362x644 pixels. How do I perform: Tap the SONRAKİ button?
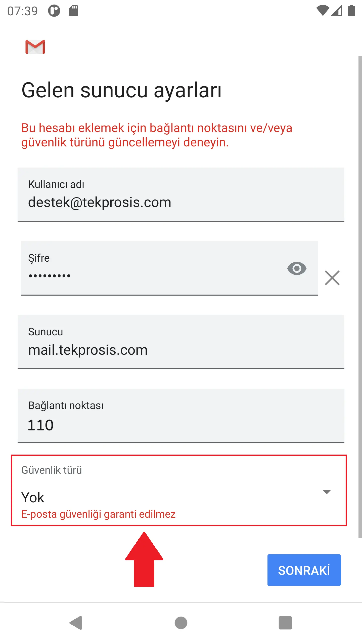tap(304, 570)
